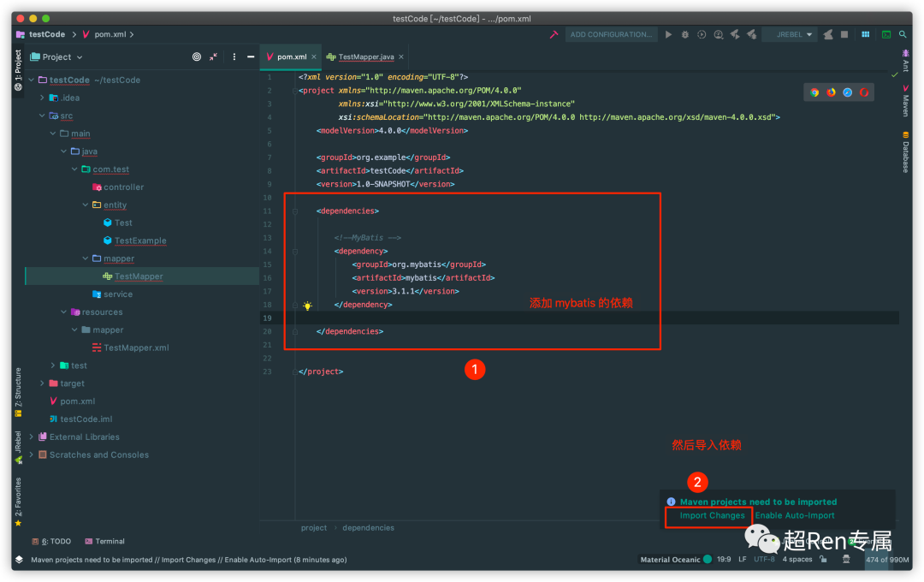Toggle the Database tool window on right sidebar

point(906,152)
